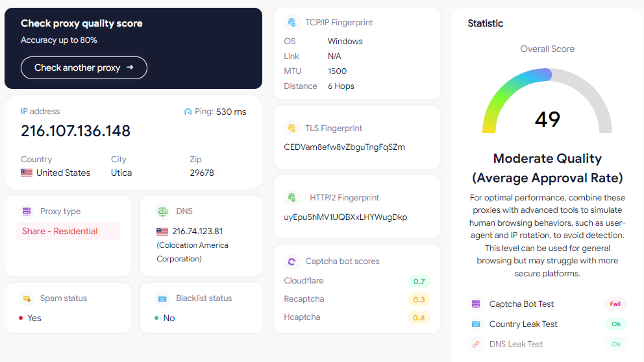Click the United States flag under Country

[27, 173]
